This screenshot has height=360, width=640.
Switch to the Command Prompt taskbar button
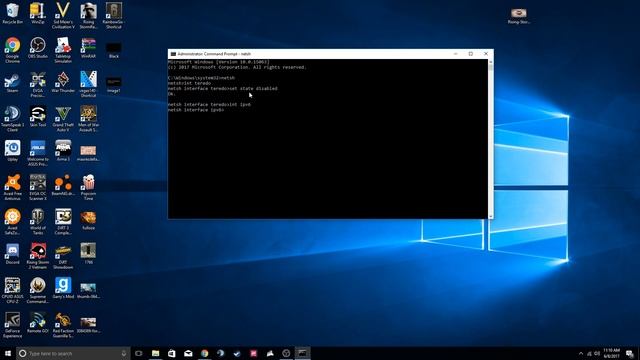point(302,353)
